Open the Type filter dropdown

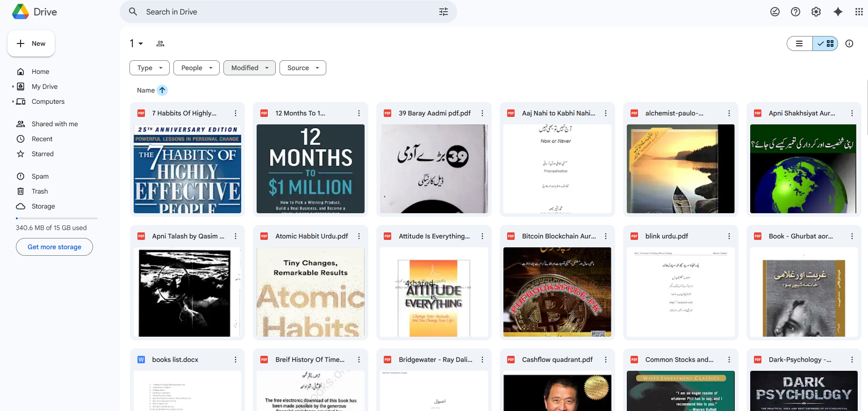[150, 68]
